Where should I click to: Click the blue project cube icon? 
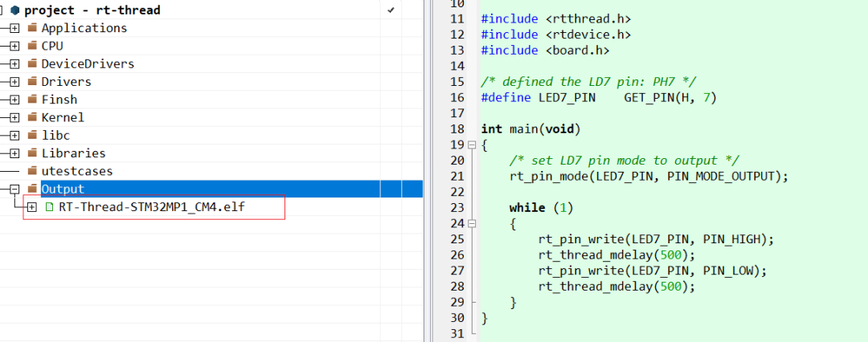(x=15, y=10)
